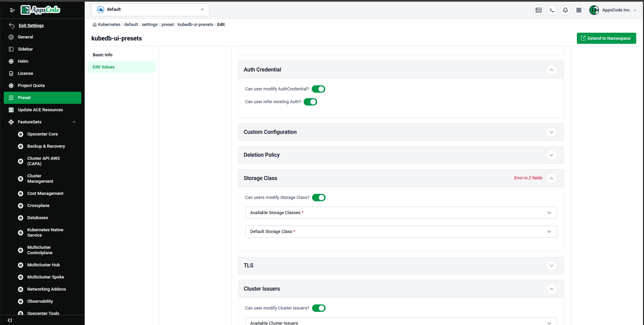
Task: Open the apps grid icon
Action: pos(579,10)
